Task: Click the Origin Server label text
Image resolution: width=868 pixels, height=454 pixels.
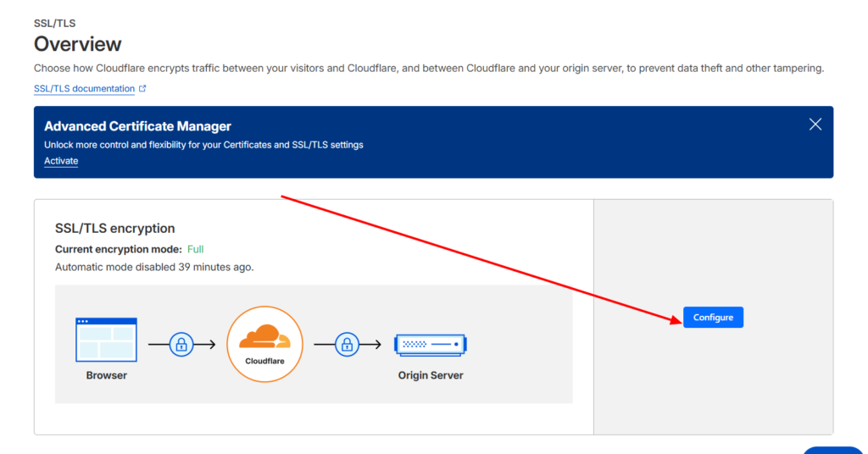Action: 431,375
